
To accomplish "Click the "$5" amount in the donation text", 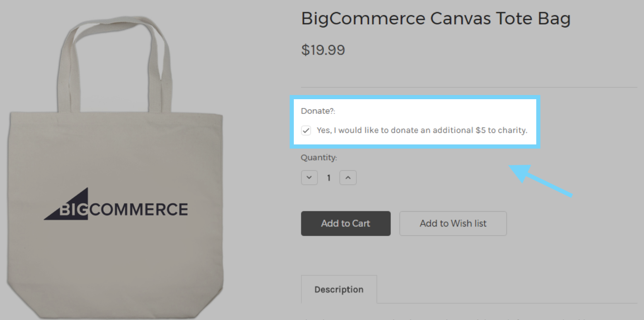I will tap(480, 130).
